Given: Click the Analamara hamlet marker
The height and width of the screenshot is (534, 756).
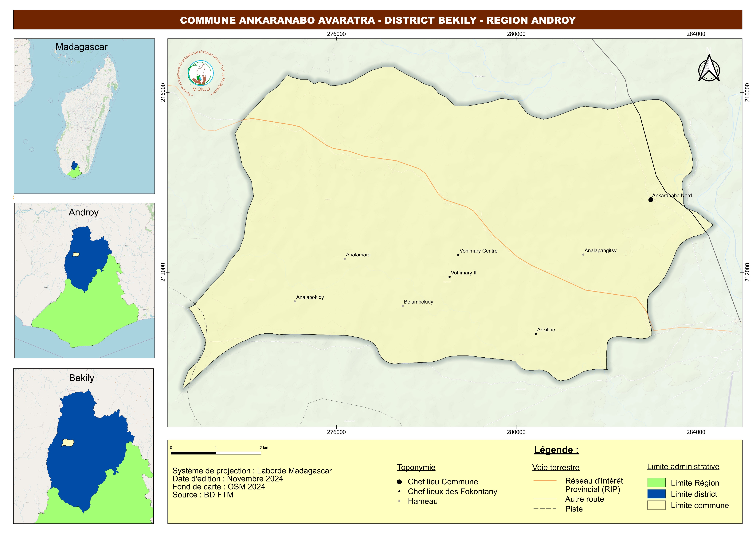Looking at the screenshot, I should tap(344, 259).
